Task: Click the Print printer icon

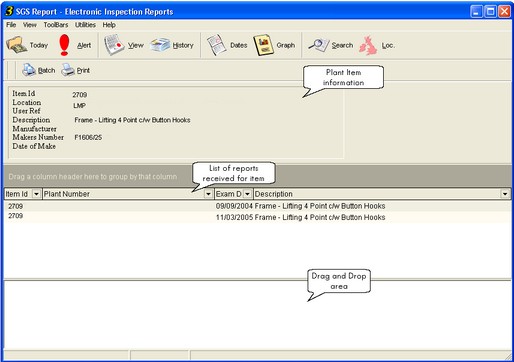Action: pos(68,70)
